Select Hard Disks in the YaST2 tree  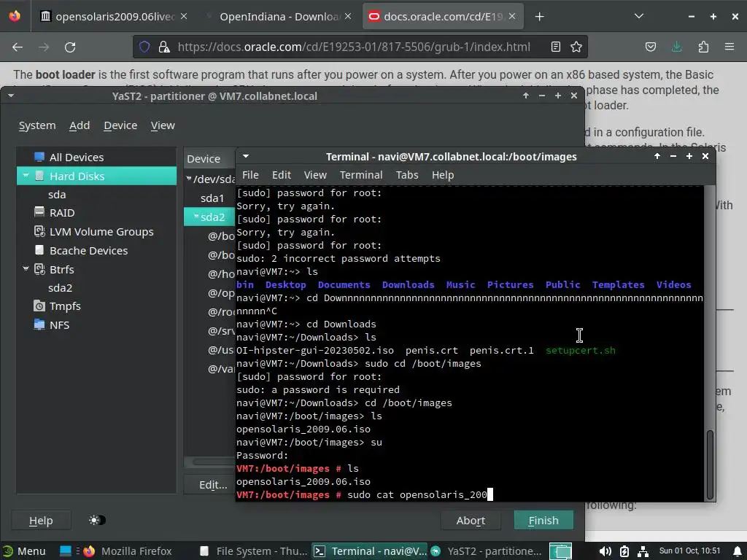[x=96, y=176]
